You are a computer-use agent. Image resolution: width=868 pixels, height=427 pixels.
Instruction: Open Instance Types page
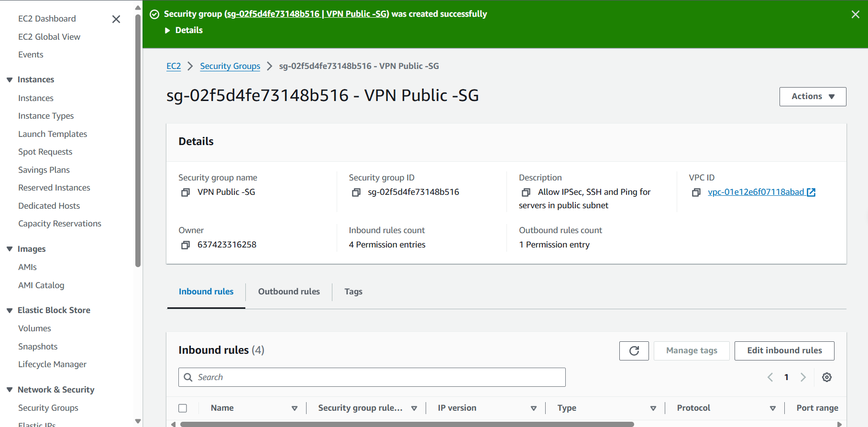pyautogui.click(x=46, y=116)
